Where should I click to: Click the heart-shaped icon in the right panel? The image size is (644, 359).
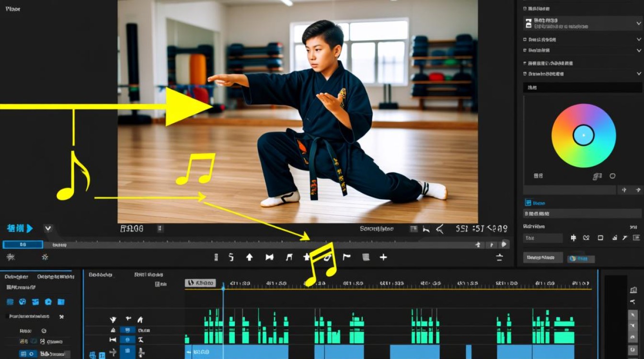[x=586, y=238]
